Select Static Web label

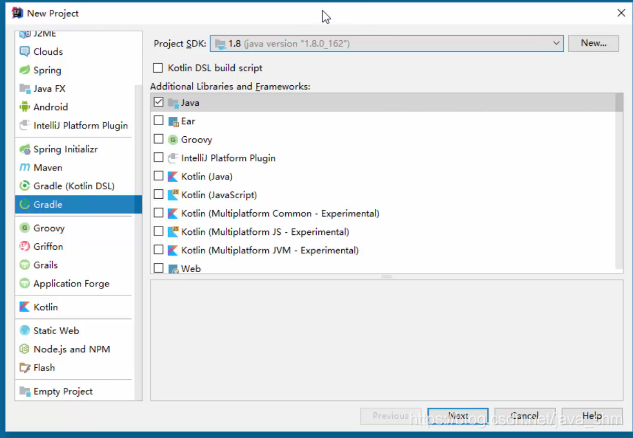coord(56,331)
